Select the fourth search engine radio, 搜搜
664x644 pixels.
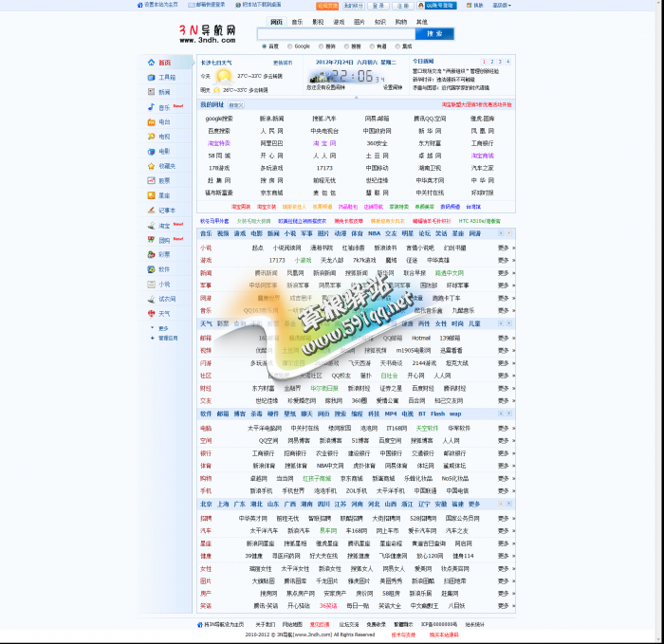pos(346,46)
